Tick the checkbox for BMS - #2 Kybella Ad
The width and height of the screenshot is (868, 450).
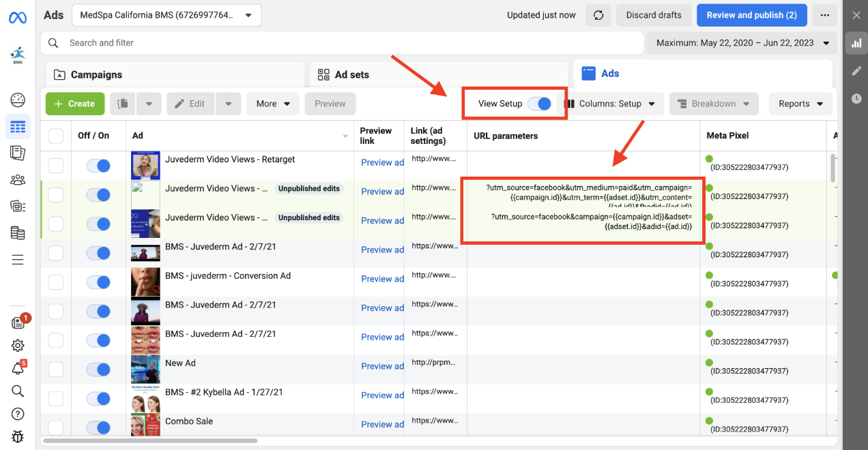(x=56, y=399)
